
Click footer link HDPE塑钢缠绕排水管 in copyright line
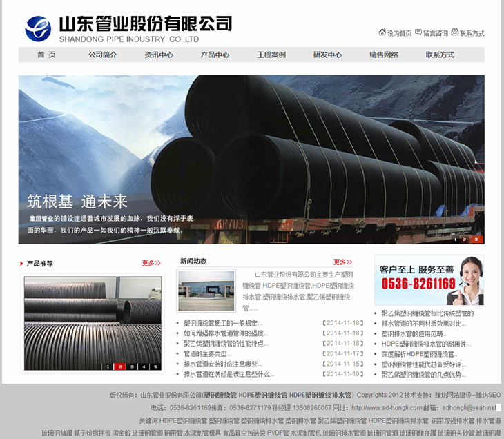coord(320,395)
